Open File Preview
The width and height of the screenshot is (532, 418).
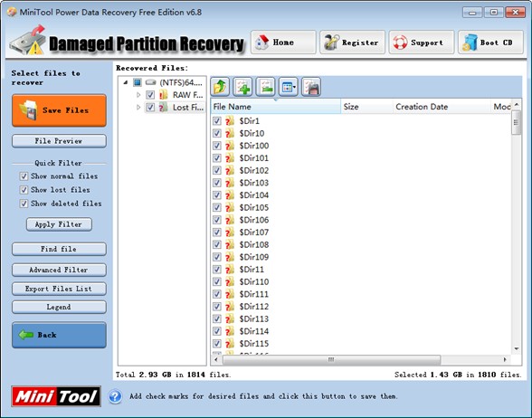coord(59,141)
